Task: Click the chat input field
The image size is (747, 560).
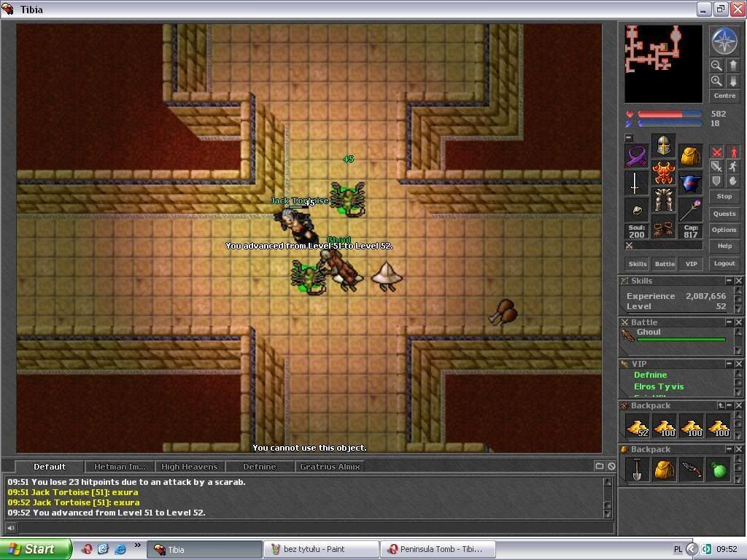Action: (x=315, y=527)
